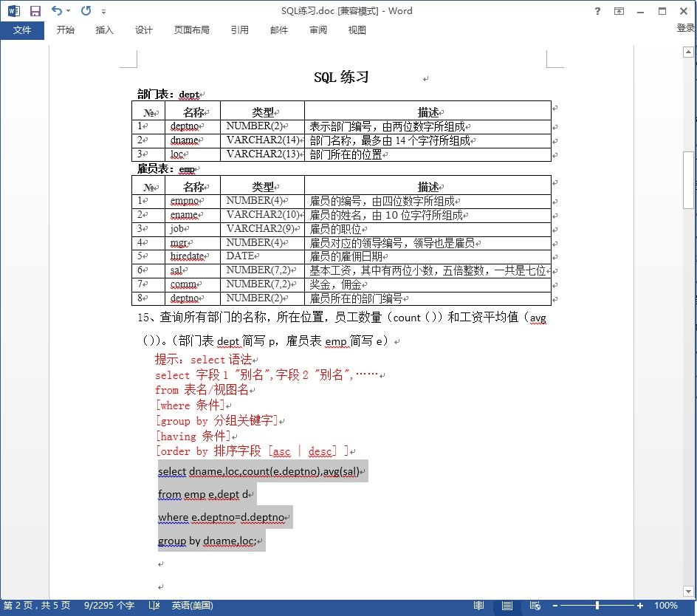Open the 文件 tab
This screenshot has height=616, width=697.
pos(22,30)
